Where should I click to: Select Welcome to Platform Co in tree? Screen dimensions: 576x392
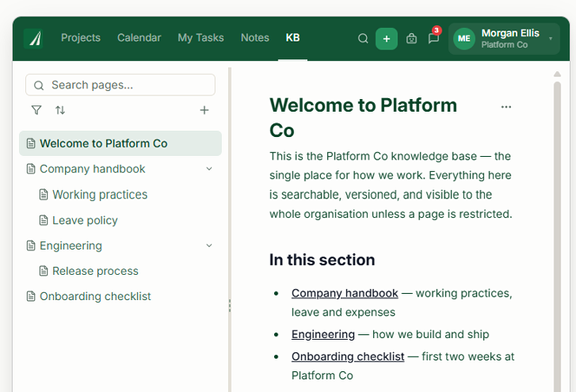click(120, 144)
